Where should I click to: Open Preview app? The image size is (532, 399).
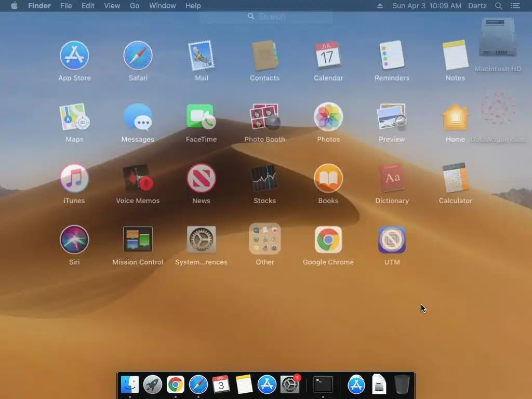pos(392,117)
